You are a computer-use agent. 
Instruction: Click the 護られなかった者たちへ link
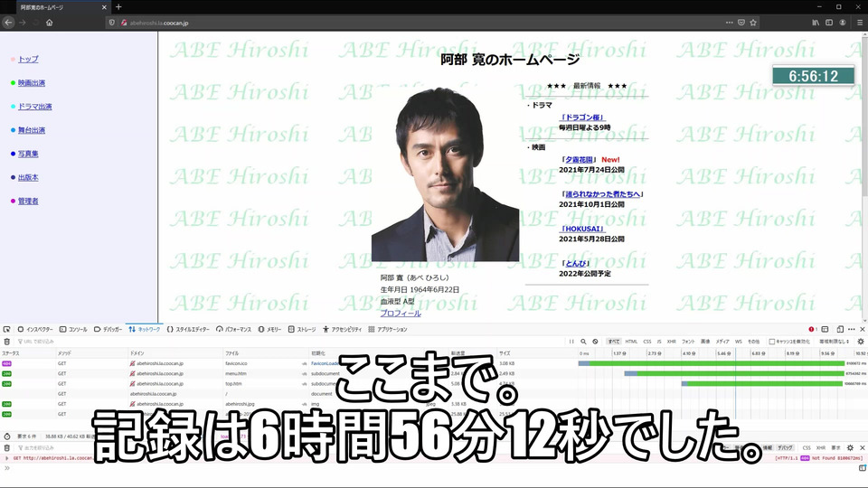tap(603, 194)
